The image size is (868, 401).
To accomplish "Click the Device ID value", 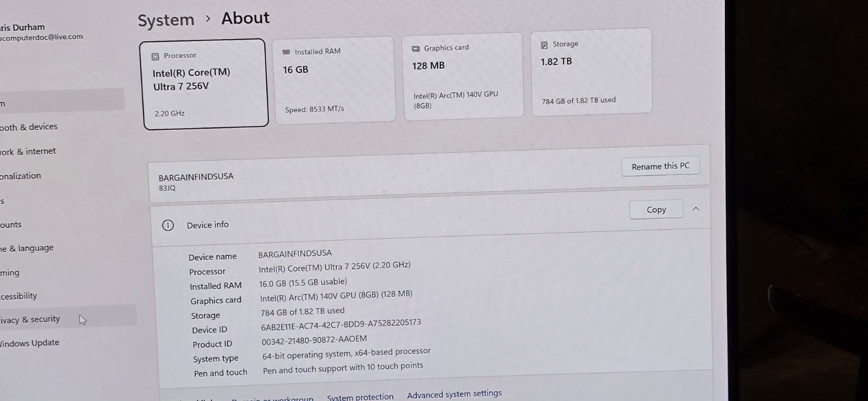I will point(341,324).
